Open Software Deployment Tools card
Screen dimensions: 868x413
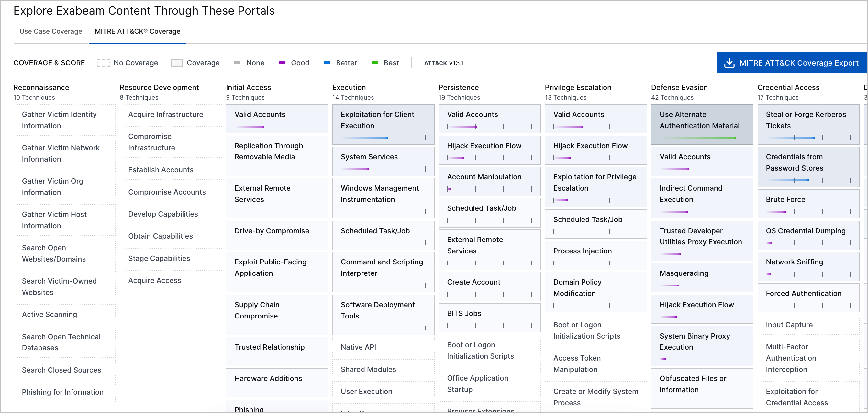click(384, 315)
